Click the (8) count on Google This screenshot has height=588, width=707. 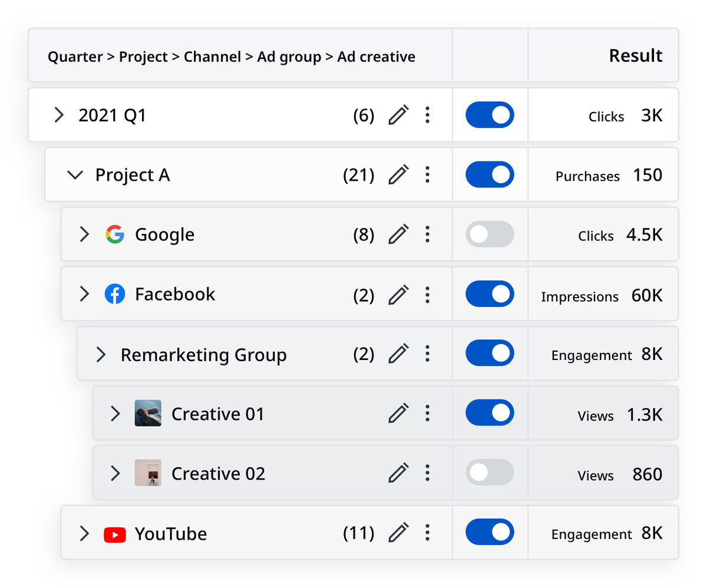click(x=364, y=235)
